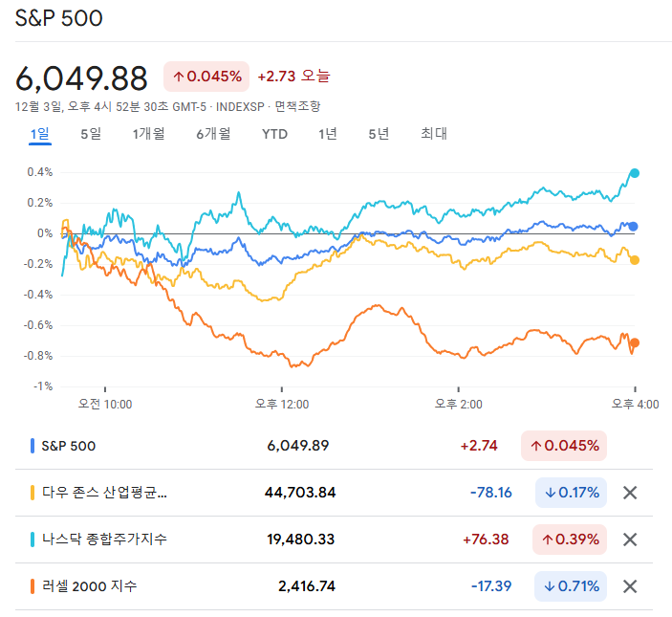This screenshot has width=672, height=617.
Task: Click the orange 러셀 2000 color marker
Action: tap(33, 586)
